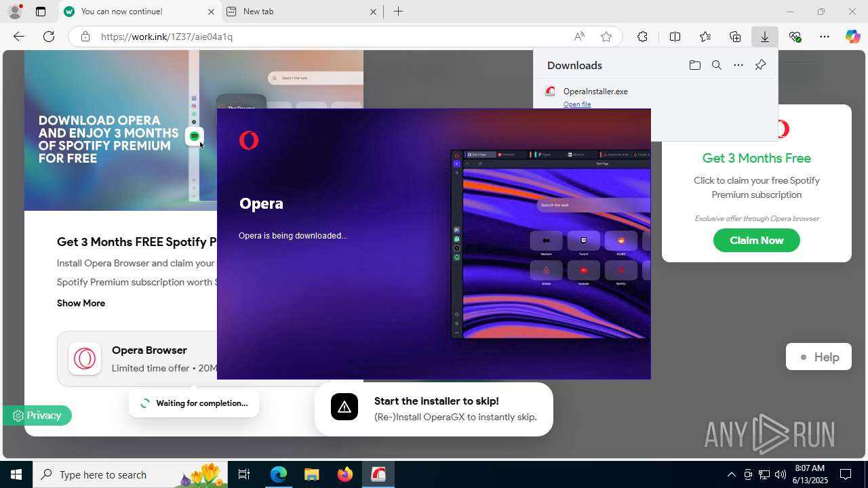Screen dimensions: 868x488
Task: Show hidden system tray icons
Action: [731, 474]
